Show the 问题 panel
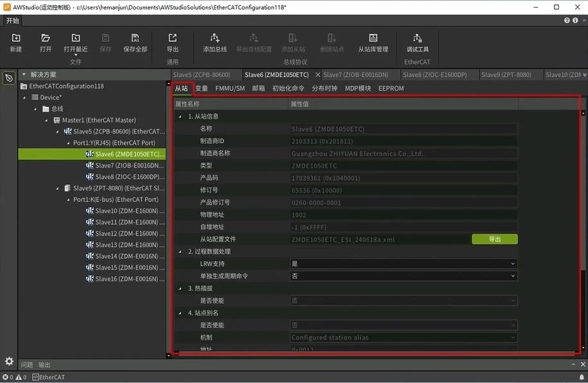 click(27, 364)
